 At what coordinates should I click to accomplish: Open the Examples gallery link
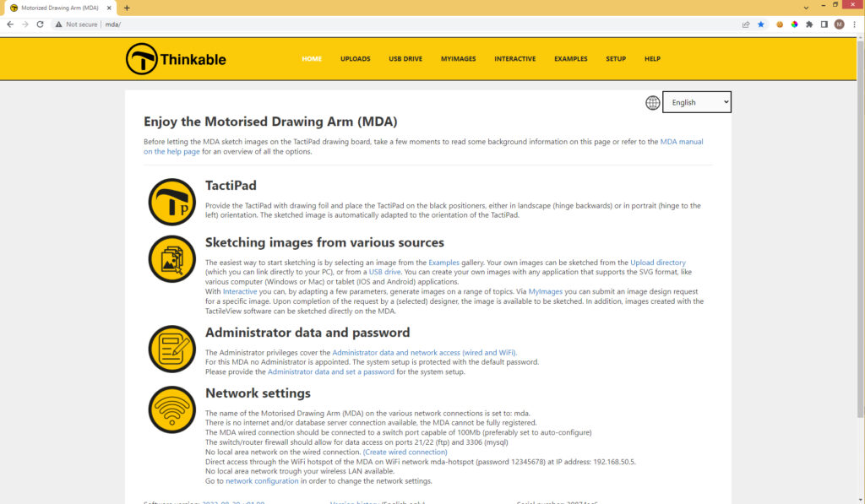point(443,263)
